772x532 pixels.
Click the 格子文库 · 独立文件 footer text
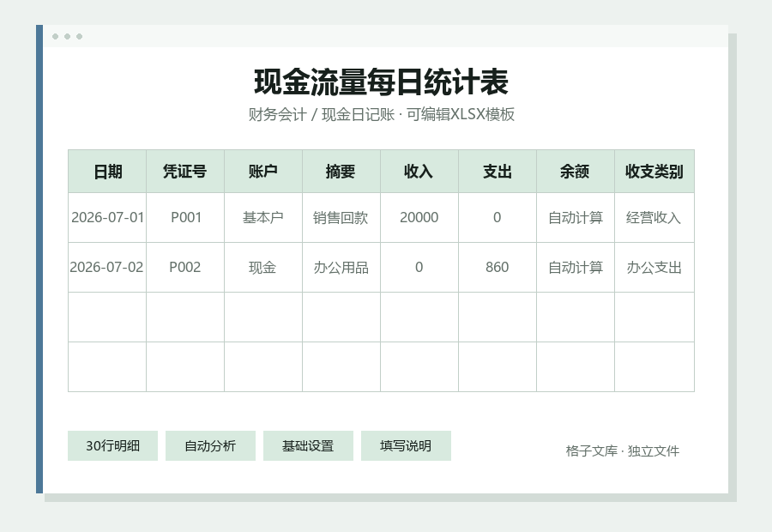click(x=623, y=450)
